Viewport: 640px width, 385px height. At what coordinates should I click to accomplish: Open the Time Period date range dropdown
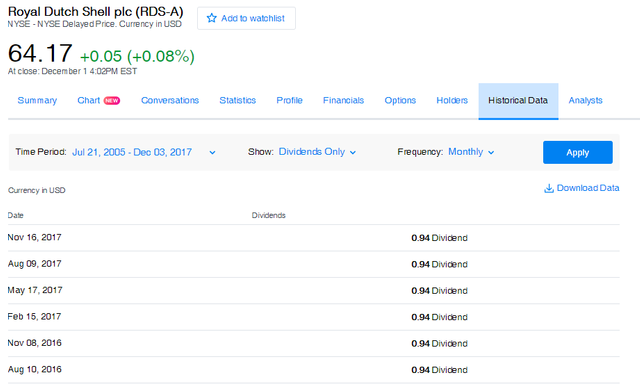pos(144,152)
